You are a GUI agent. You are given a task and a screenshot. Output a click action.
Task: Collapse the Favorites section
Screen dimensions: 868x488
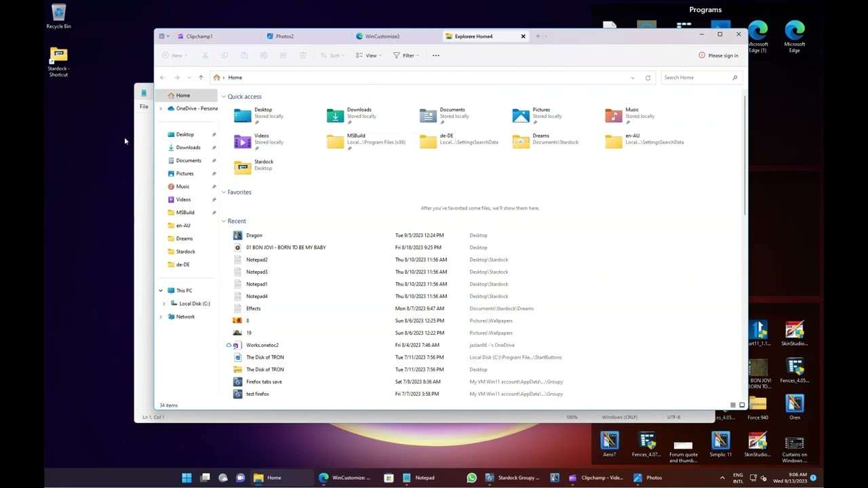[x=224, y=192]
